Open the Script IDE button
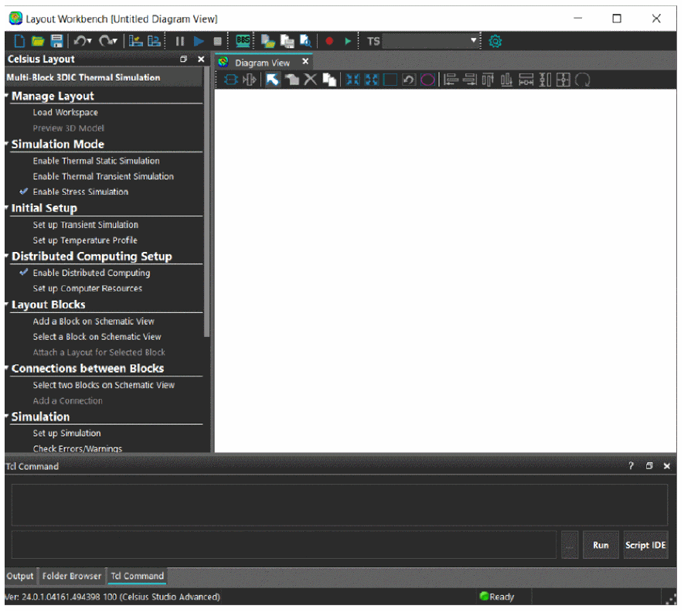The image size is (691, 616). [x=645, y=545]
